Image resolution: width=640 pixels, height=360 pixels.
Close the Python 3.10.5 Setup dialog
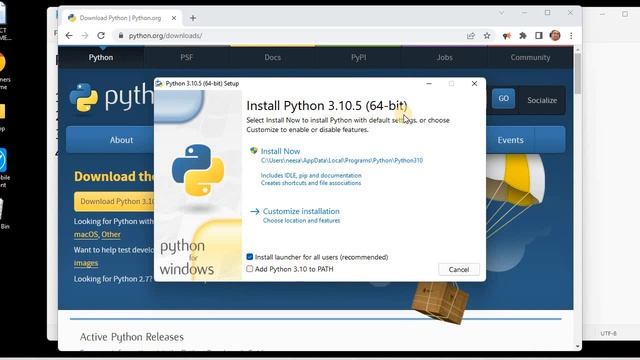(x=474, y=83)
